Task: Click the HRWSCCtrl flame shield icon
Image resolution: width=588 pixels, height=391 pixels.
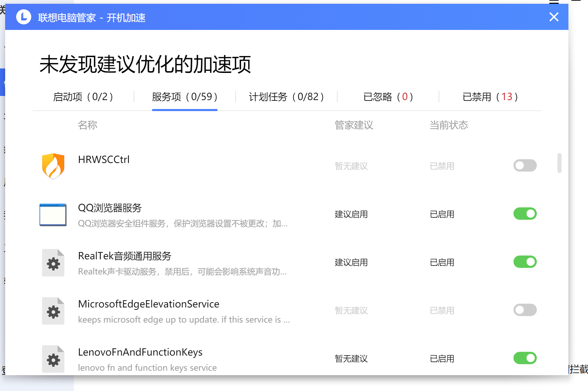Action: click(53, 166)
